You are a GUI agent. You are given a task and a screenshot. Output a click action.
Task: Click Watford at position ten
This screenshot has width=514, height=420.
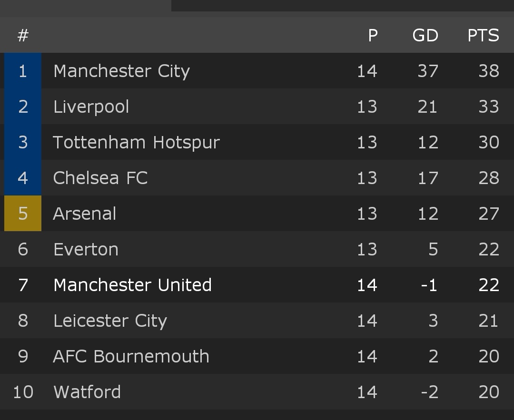[257, 392]
